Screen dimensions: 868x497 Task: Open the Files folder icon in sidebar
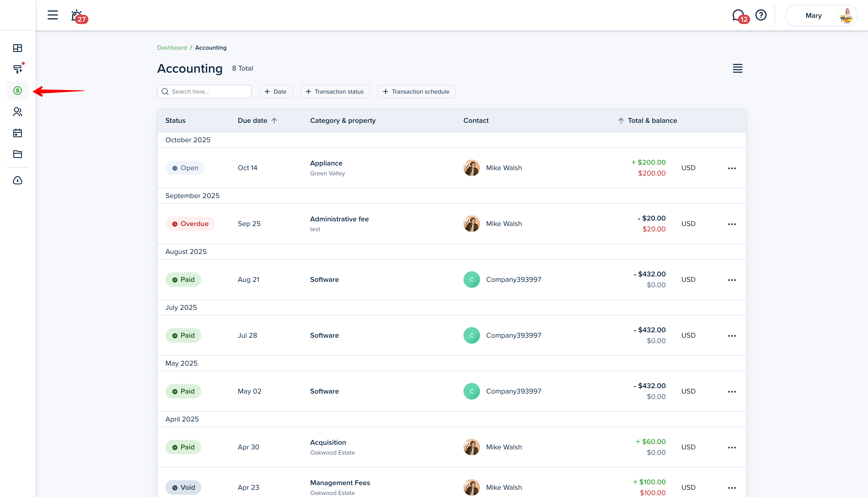pyautogui.click(x=17, y=154)
